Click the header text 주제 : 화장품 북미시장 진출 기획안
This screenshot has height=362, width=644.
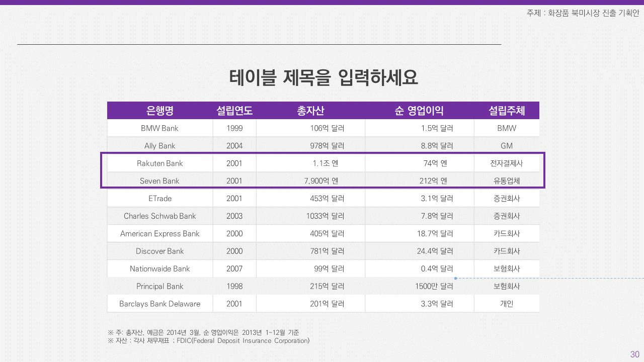click(x=583, y=14)
